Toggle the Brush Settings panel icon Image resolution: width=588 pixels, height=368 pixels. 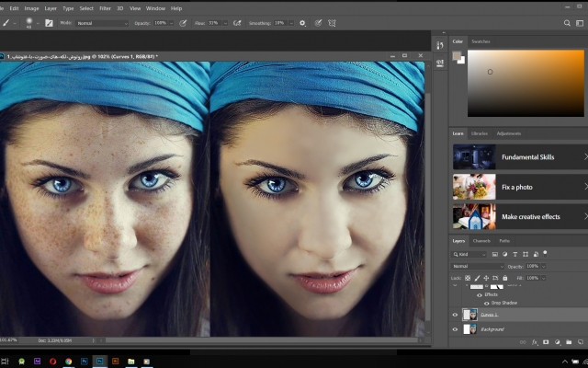click(x=49, y=23)
